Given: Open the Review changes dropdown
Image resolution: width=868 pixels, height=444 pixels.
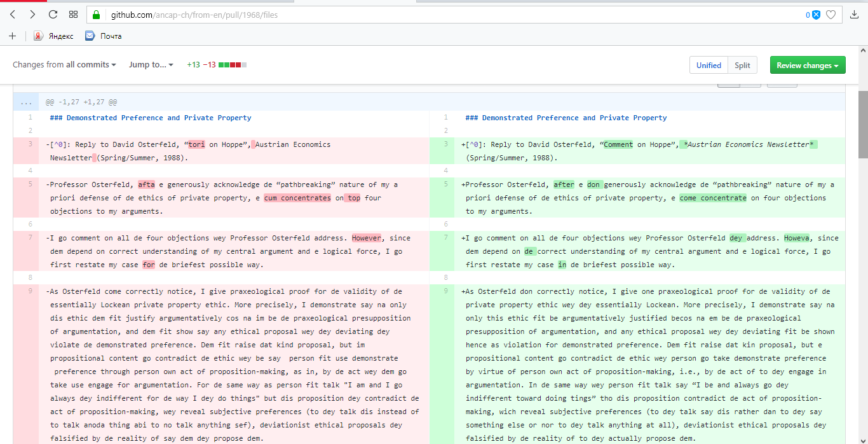Looking at the screenshot, I should 808,66.
